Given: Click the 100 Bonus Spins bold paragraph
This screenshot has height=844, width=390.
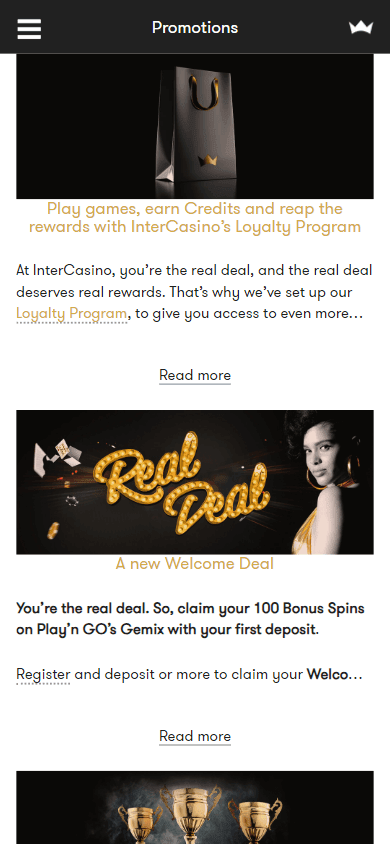Looking at the screenshot, I should 190,619.
